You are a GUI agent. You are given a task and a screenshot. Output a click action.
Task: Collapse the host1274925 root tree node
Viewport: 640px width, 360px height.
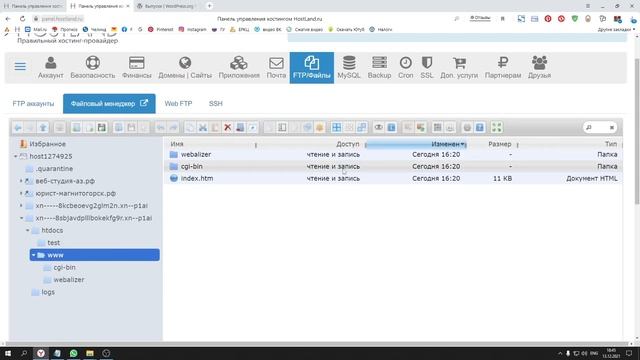coord(16,156)
